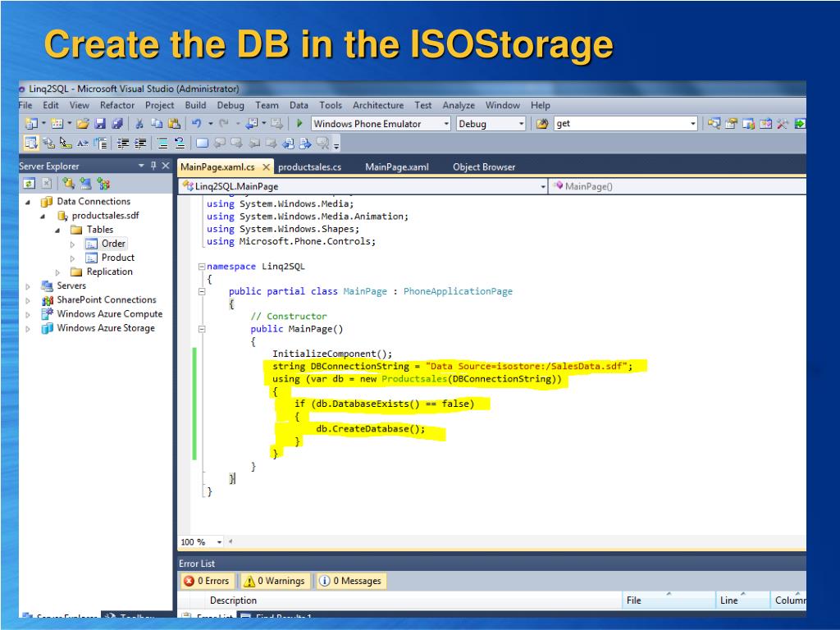Collapse the namespace Linq2SQL code block
This screenshot has height=630, width=840.
pos(202,267)
